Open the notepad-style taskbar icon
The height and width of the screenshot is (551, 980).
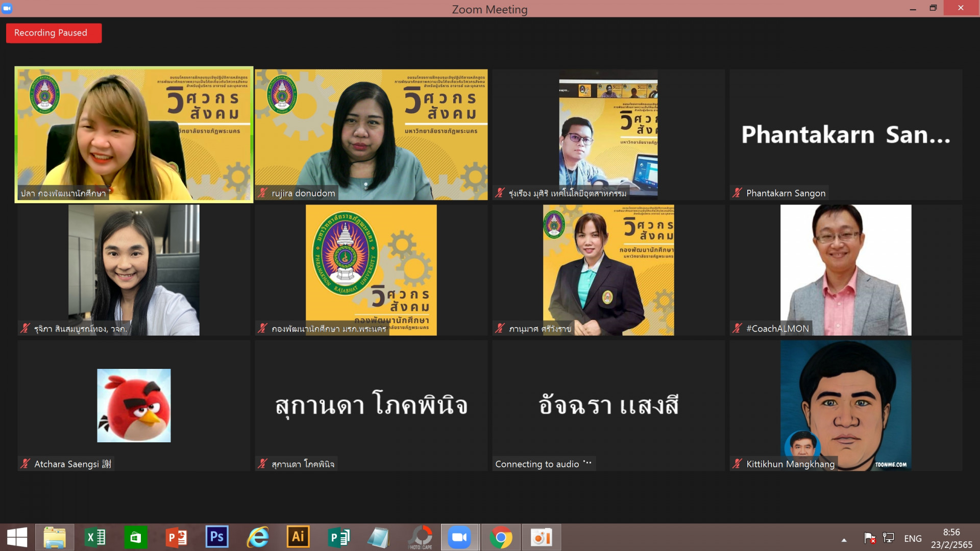[x=379, y=537]
